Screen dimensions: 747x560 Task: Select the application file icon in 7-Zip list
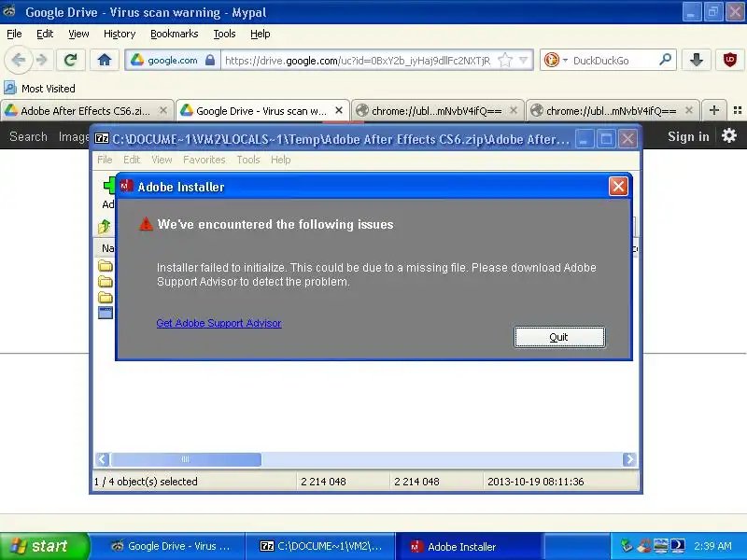pos(106,313)
